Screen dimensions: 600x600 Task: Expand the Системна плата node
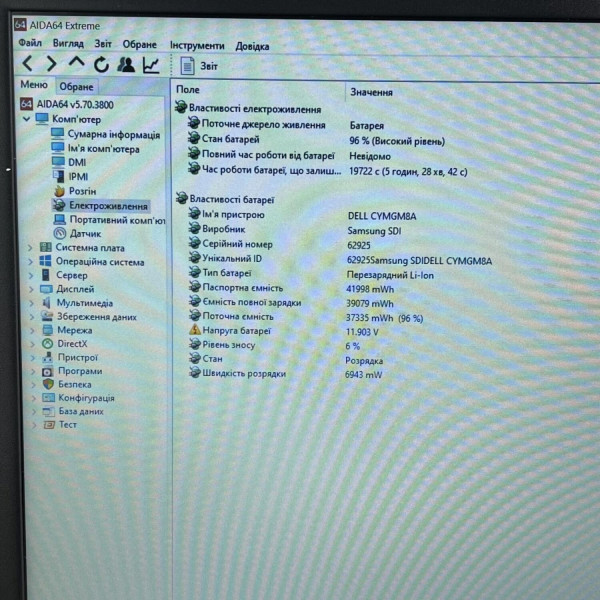point(30,248)
